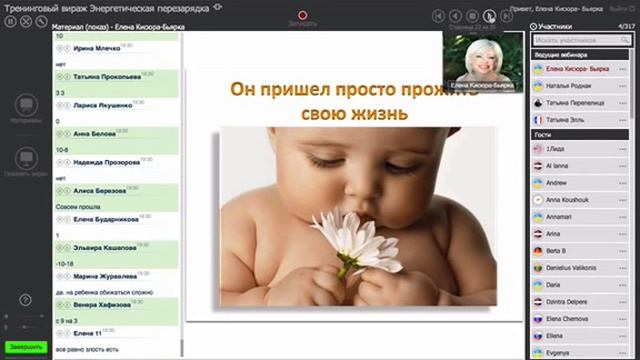Click chat message "Совсем прошла"
This screenshot has height=360, width=640.
pos(78,207)
